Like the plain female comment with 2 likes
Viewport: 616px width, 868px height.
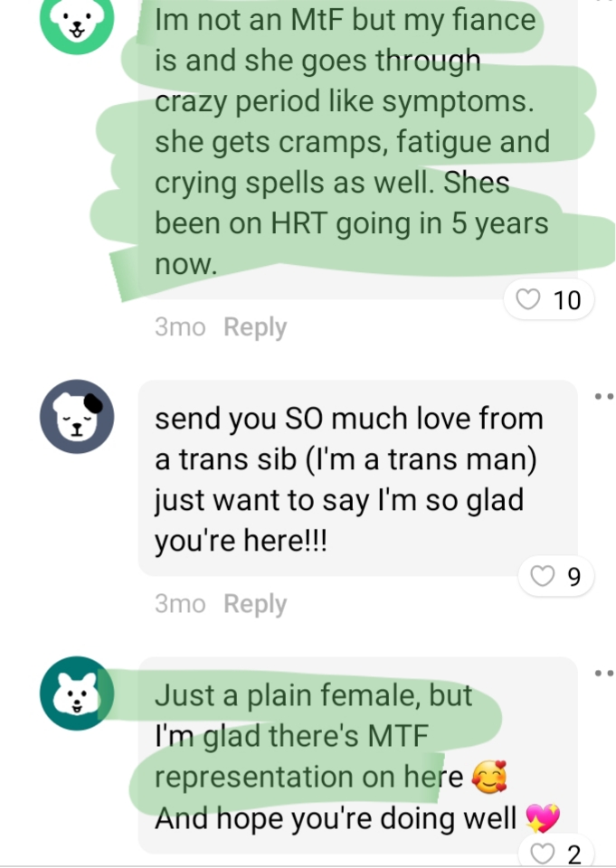point(555,853)
